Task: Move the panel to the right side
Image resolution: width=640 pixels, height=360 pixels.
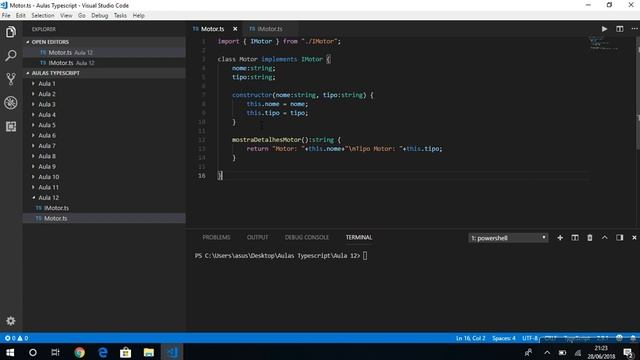Action: 620,238
